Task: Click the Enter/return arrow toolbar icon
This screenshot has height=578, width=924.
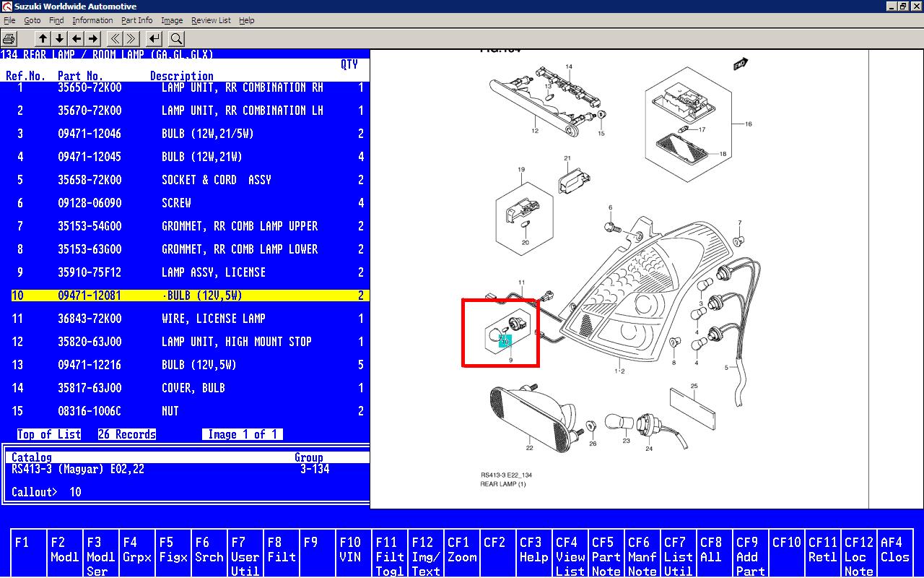Action: [154, 38]
